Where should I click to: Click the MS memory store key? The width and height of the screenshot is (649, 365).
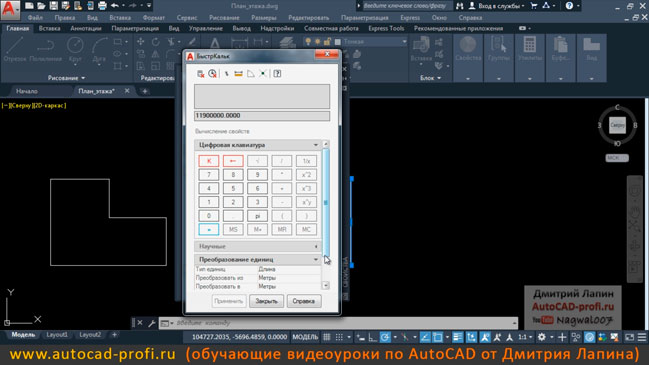[x=233, y=229]
